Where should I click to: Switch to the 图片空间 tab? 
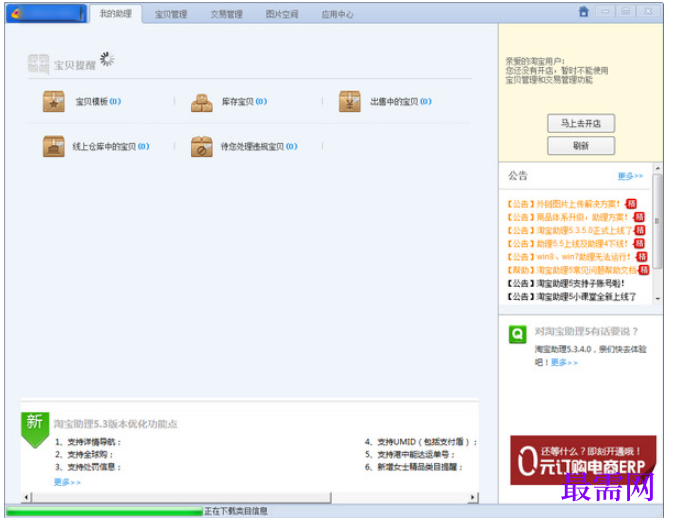[x=282, y=14]
